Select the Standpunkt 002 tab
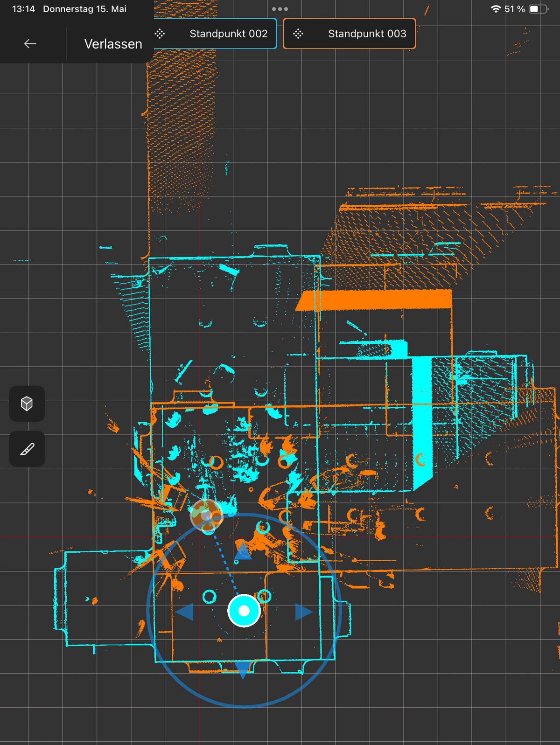 pyautogui.click(x=216, y=34)
